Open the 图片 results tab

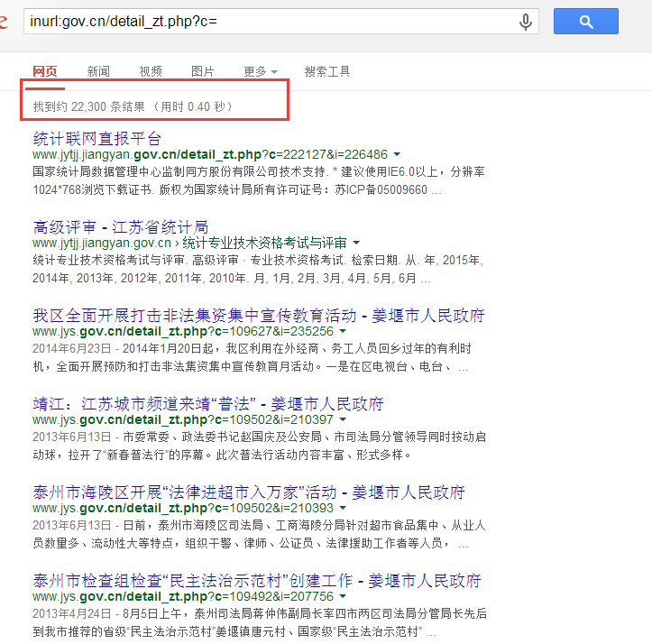click(203, 71)
